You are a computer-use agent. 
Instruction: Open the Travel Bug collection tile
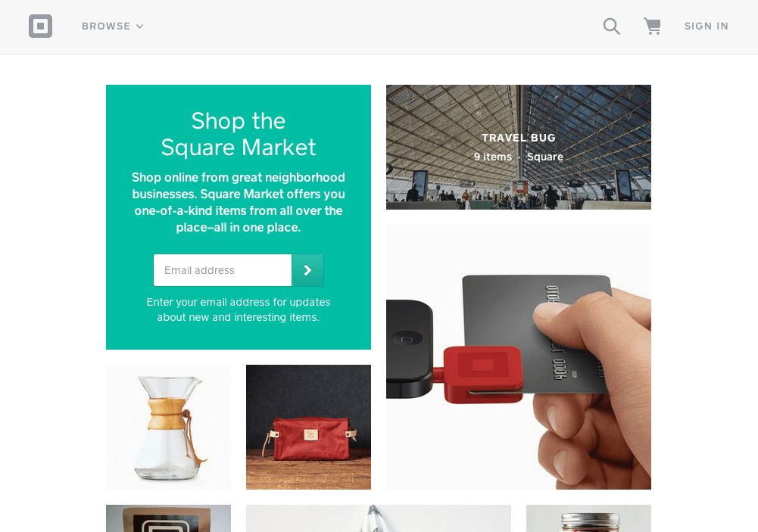click(x=518, y=147)
